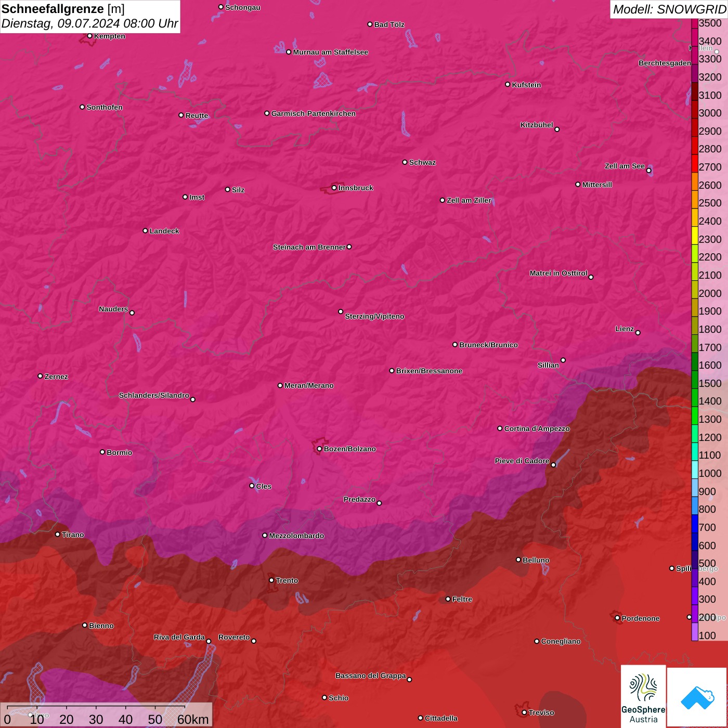The width and height of the screenshot is (728, 728).
Task: Click the blue cloud-arrow logo
Action: (697, 697)
